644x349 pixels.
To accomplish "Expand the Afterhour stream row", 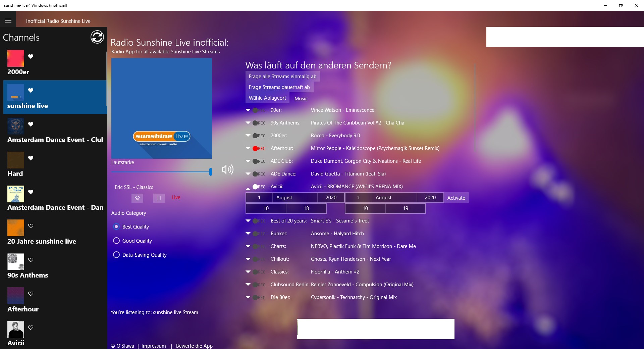I will pos(248,148).
